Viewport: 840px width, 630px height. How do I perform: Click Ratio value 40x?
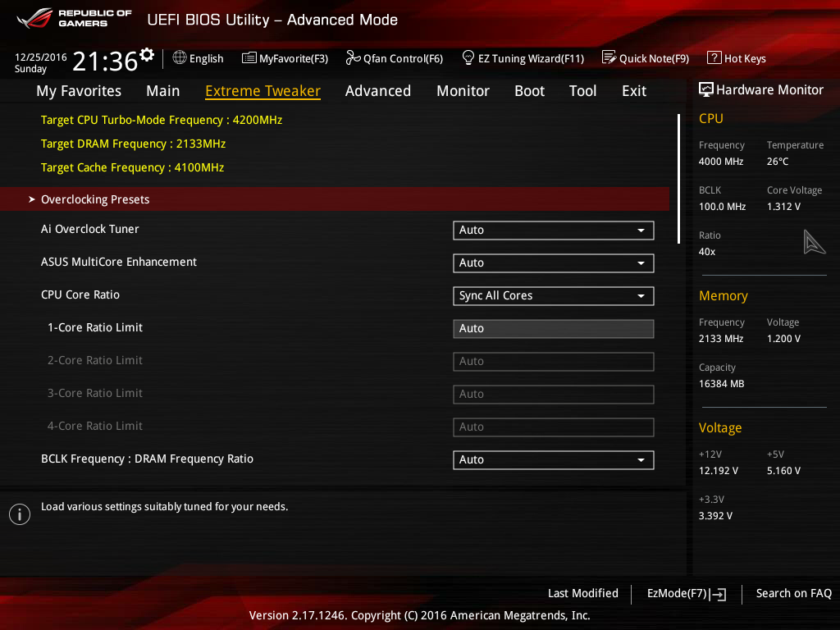[x=707, y=251]
